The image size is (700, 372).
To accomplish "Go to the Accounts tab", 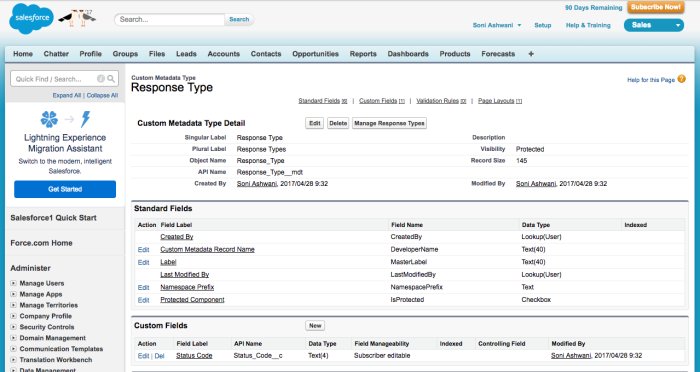I will [224, 54].
